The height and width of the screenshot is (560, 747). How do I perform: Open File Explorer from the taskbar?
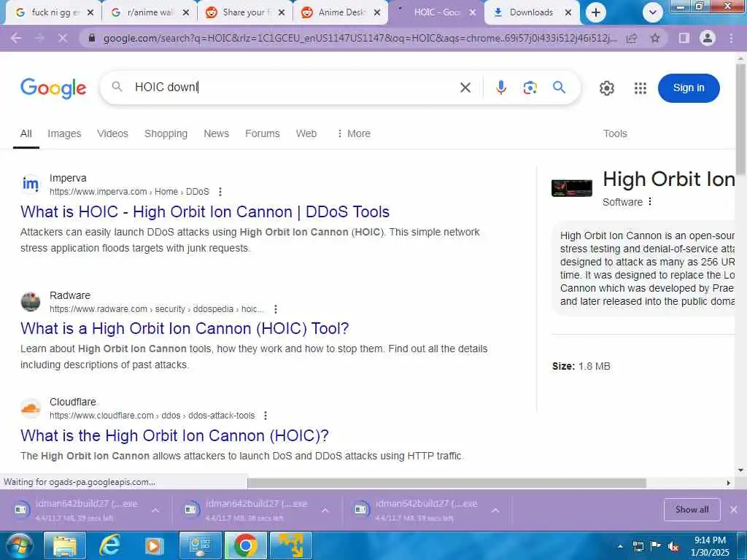pyautogui.click(x=65, y=545)
